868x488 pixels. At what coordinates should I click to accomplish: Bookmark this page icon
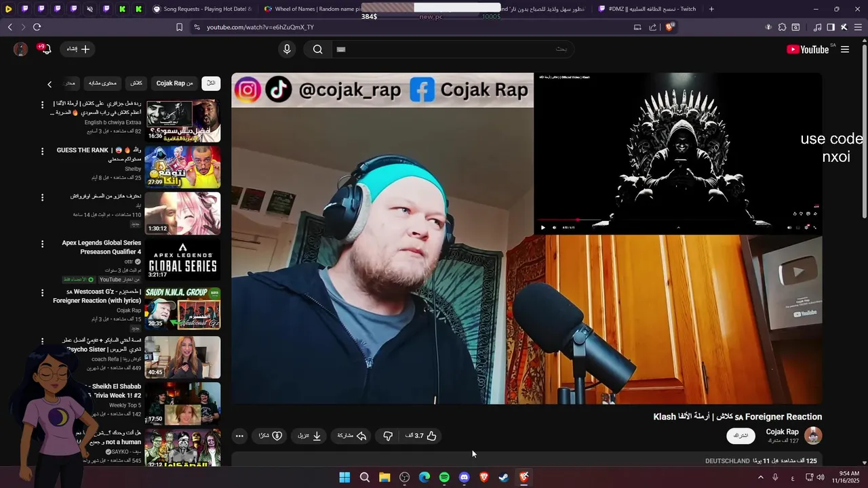click(x=179, y=27)
